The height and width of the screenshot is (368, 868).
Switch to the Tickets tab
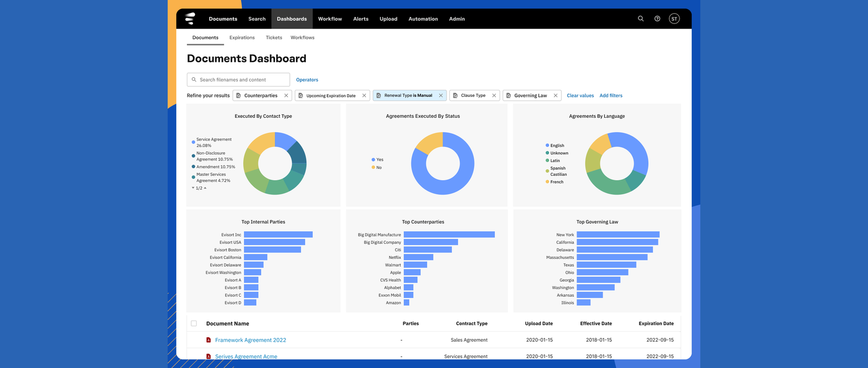pos(274,38)
